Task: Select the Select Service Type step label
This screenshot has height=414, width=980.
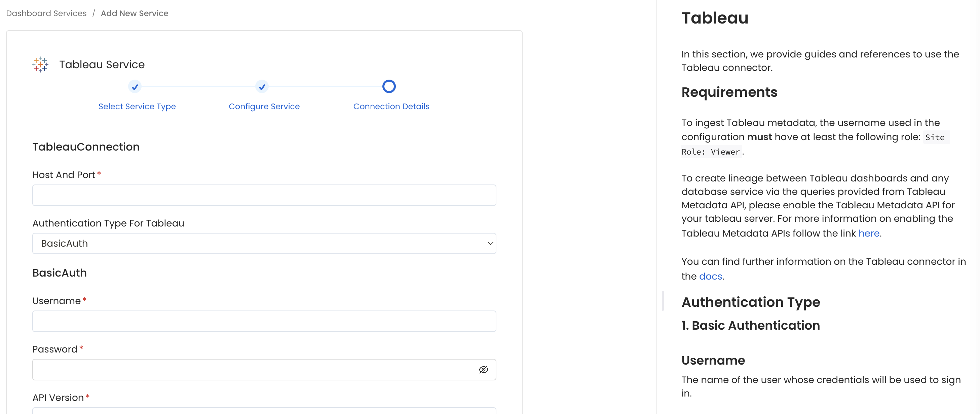Action: [x=137, y=107]
